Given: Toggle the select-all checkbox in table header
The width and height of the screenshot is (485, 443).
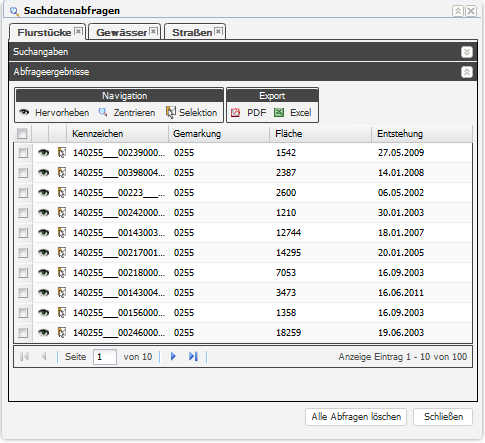Looking at the screenshot, I should point(22,134).
